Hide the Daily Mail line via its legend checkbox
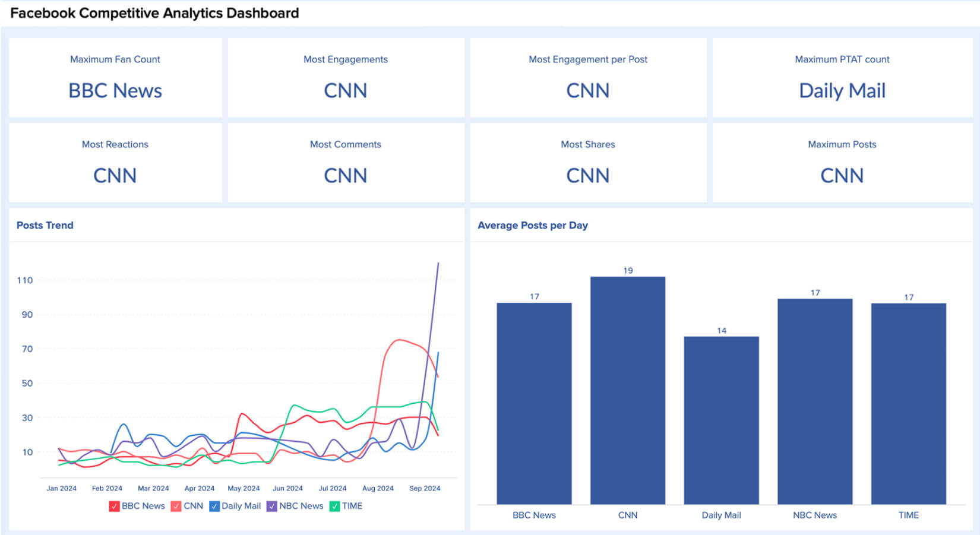The height and width of the screenshot is (535, 980). coord(213,506)
